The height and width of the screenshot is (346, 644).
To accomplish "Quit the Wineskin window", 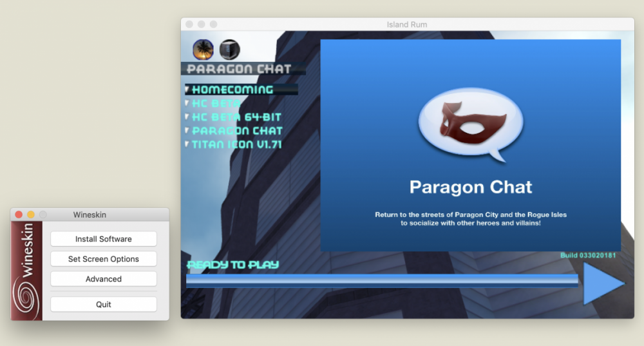I will pyautogui.click(x=104, y=305).
